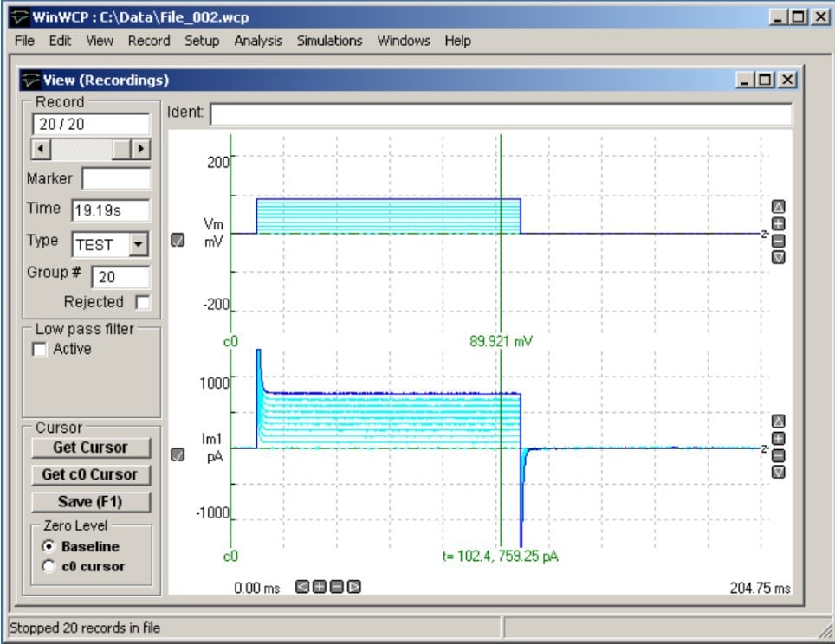This screenshot has width=835, height=644.
Task: Toggle the Vm channel display button
Action: click(x=178, y=241)
